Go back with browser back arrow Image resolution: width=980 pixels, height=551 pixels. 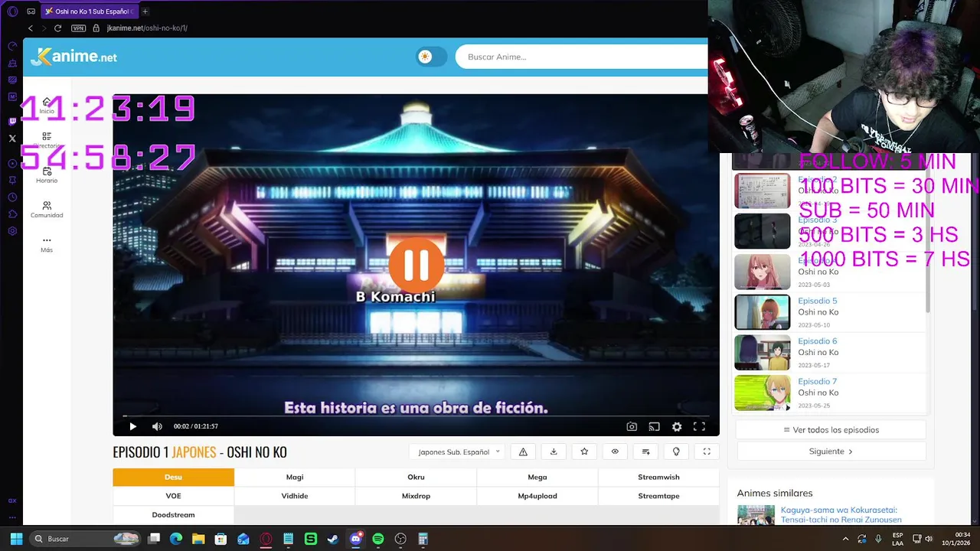[30, 28]
